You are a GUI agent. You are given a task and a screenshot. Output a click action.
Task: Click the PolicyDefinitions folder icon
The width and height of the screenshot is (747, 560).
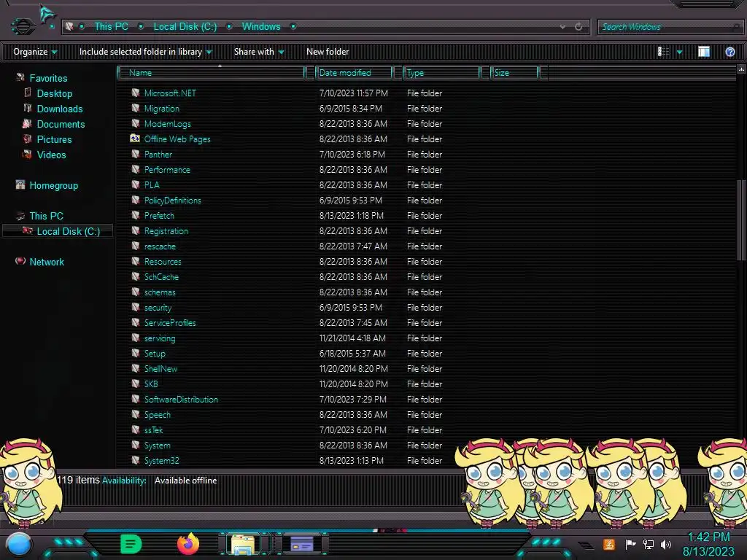pyautogui.click(x=135, y=200)
